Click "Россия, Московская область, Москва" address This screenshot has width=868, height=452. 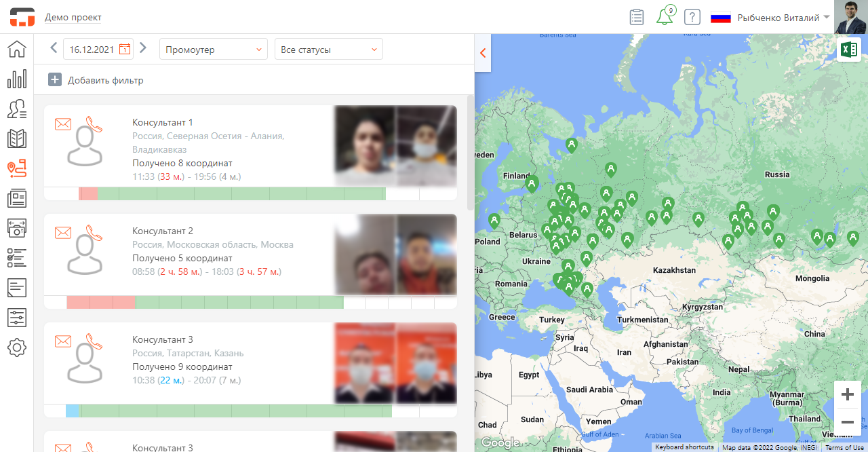(x=213, y=244)
